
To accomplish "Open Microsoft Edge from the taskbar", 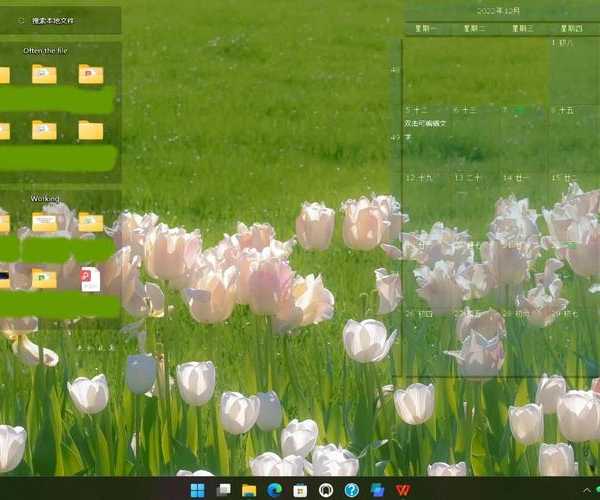I will click(x=274, y=490).
